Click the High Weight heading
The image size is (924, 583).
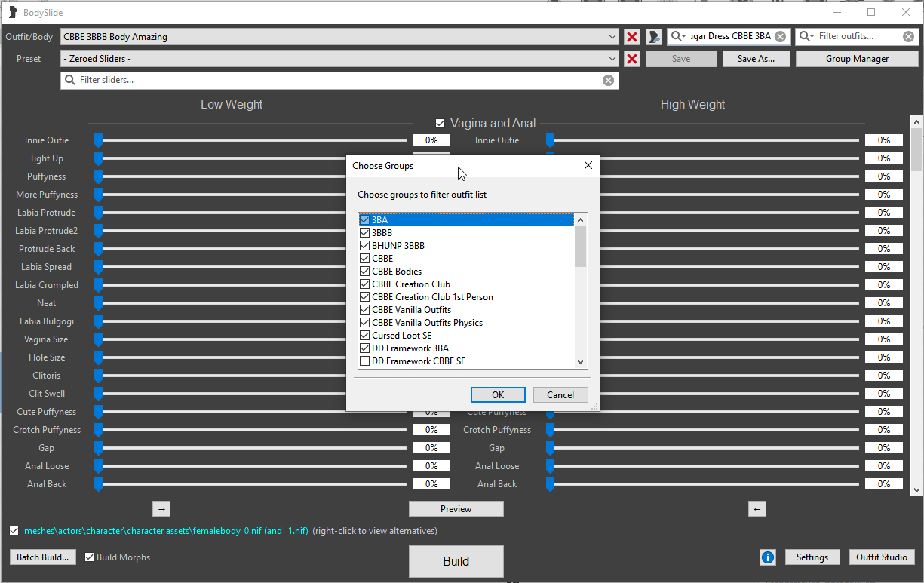point(692,105)
